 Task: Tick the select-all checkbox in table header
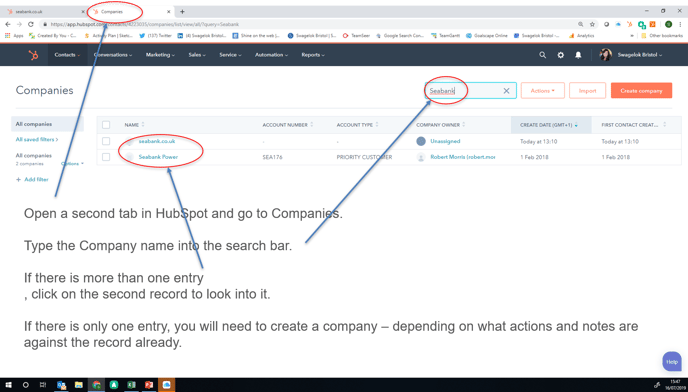pyautogui.click(x=106, y=125)
